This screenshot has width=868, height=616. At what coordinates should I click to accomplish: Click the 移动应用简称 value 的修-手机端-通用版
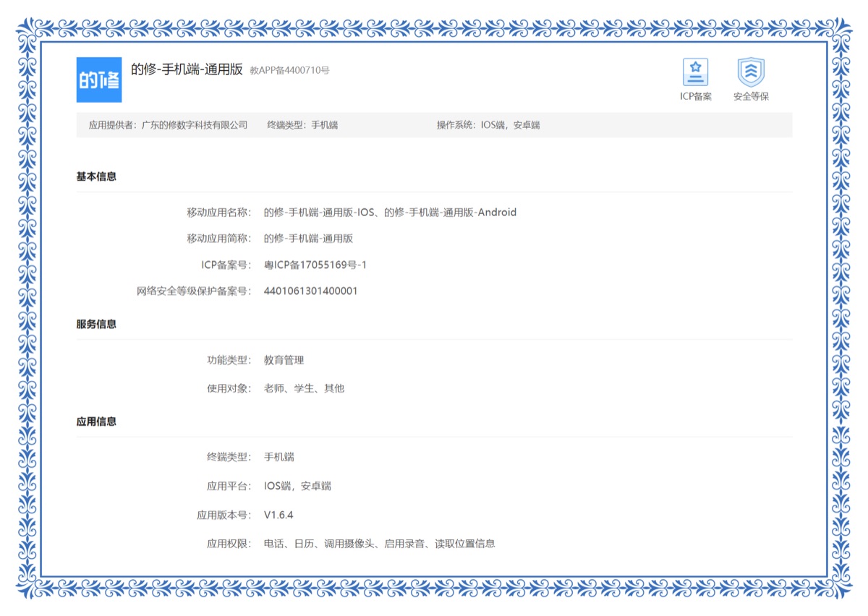308,239
